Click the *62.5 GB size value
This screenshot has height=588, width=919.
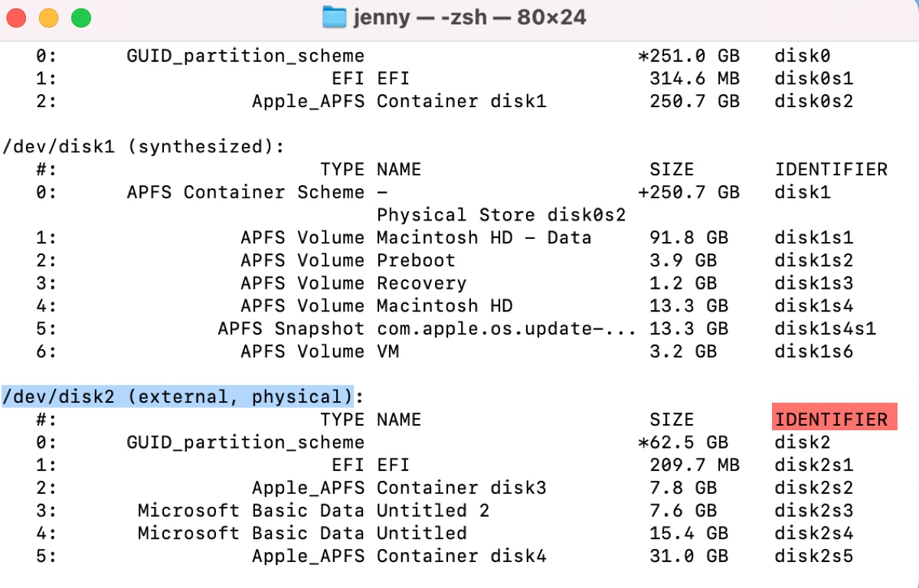pos(682,442)
